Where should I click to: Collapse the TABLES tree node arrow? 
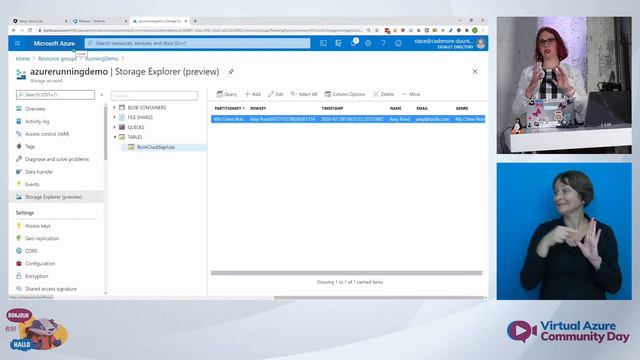click(x=115, y=137)
